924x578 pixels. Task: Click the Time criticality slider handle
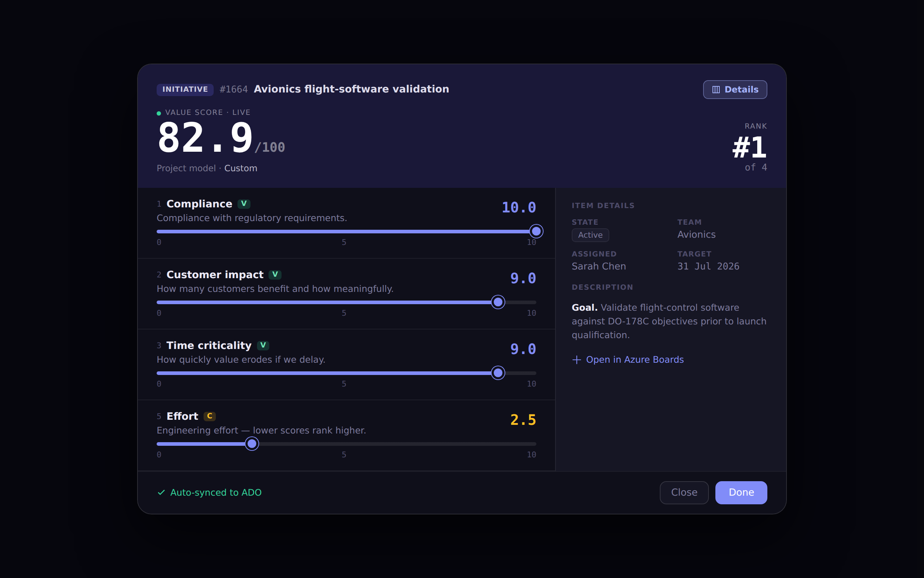click(x=498, y=373)
